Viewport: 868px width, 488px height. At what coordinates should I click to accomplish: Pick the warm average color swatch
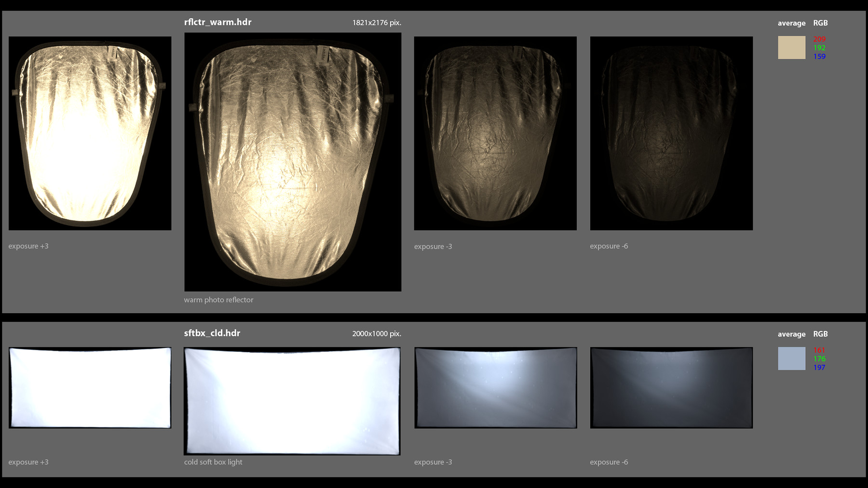coord(791,47)
